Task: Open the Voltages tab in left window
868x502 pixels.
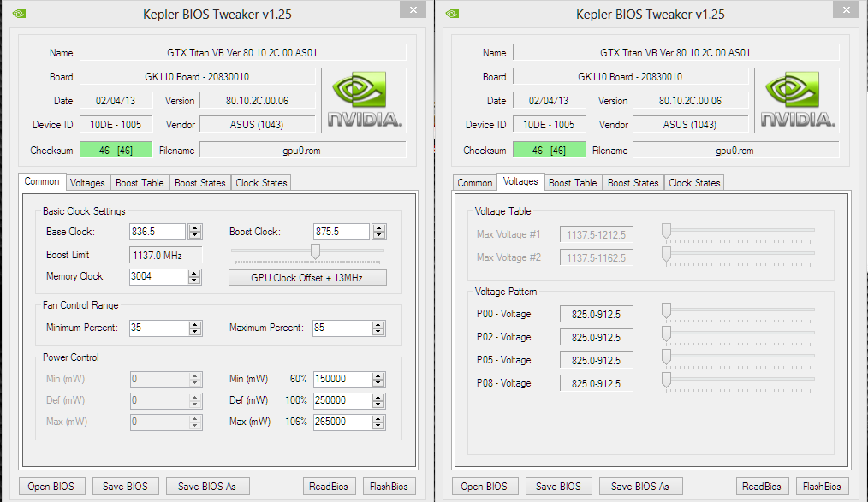Action: click(87, 183)
